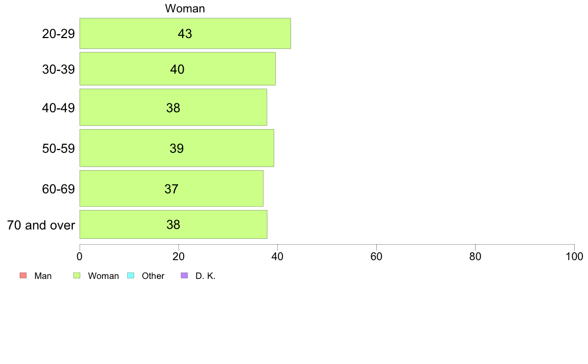Select the 70 and over bar
This screenshot has width=588, height=364.
point(173,224)
